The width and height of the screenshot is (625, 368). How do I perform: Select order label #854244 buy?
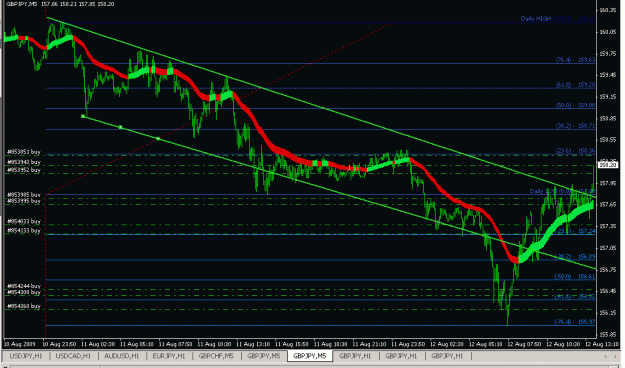coord(24,286)
